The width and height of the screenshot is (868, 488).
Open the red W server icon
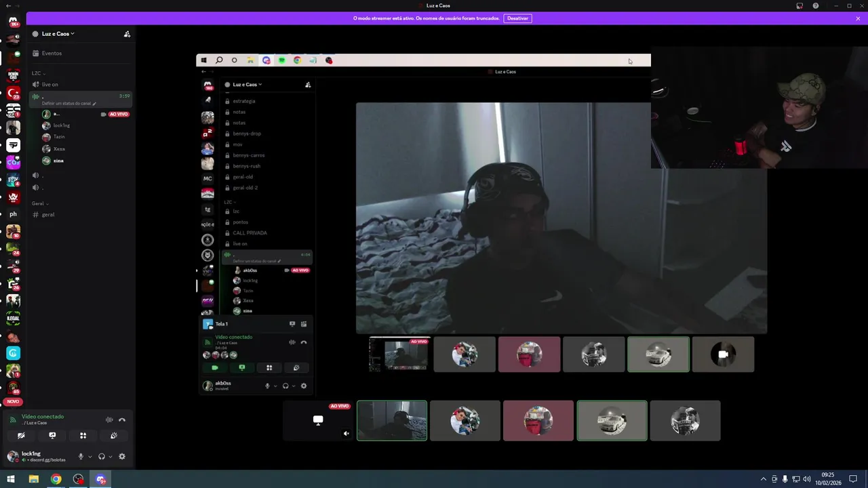tap(13, 197)
